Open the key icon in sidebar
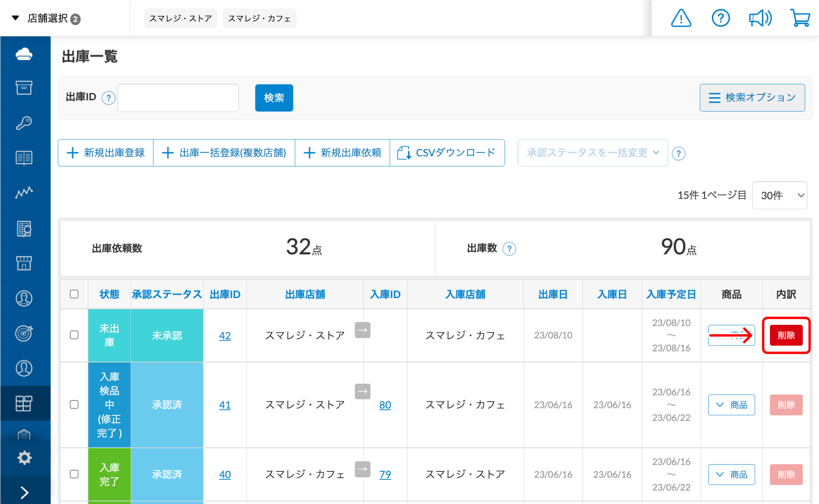Screen dimensions: 819x504 pos(24,123)
